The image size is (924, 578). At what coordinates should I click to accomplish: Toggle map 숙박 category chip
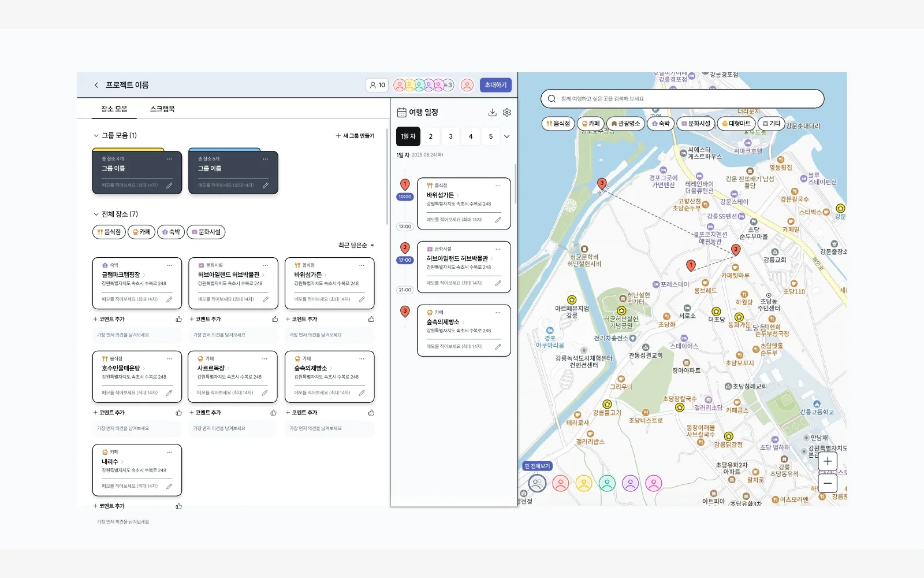[661, 123]
